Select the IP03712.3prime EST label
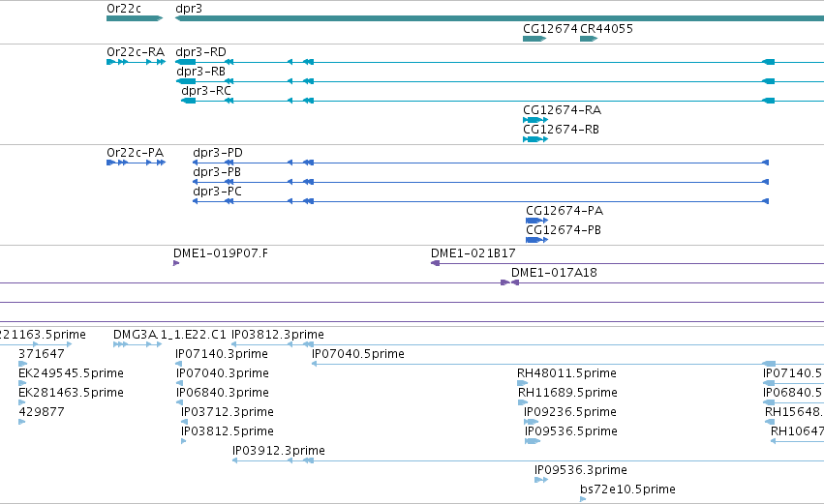Screen dimensions: 824x504 point(227,413)
